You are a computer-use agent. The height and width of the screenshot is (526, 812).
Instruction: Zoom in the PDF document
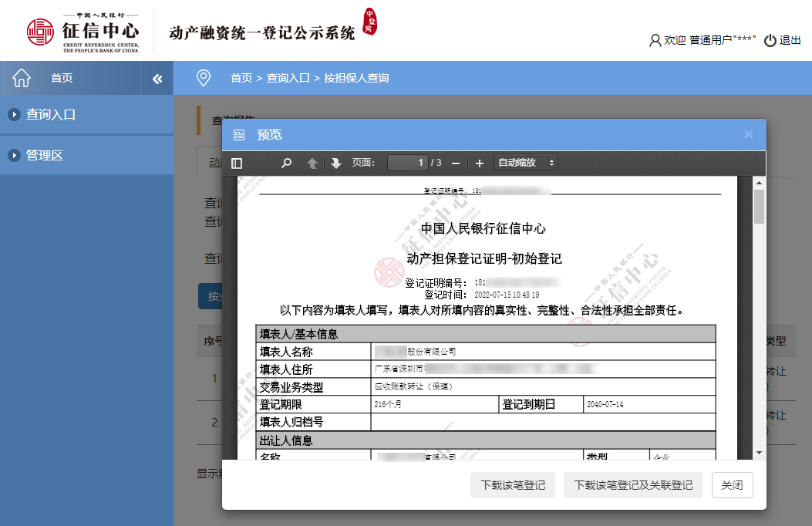[479, 163]
